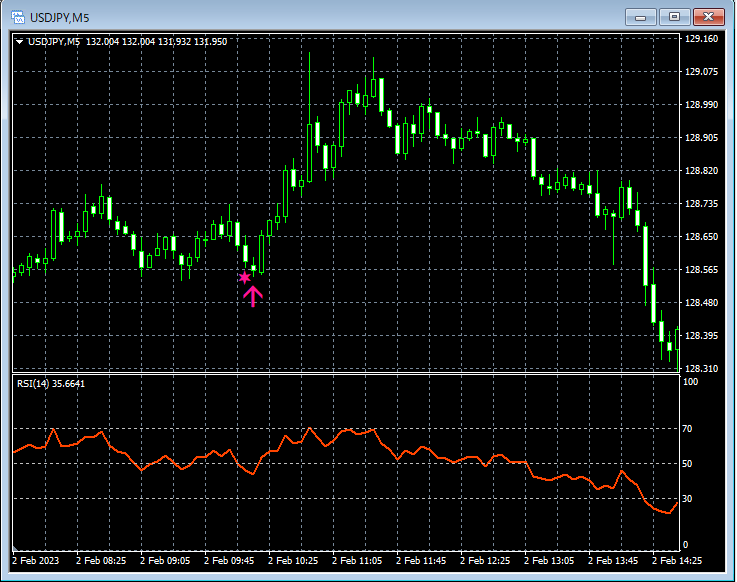The image size is (737, 582).
Task: Click price level 128.735 on the scale
Action: 701,204
